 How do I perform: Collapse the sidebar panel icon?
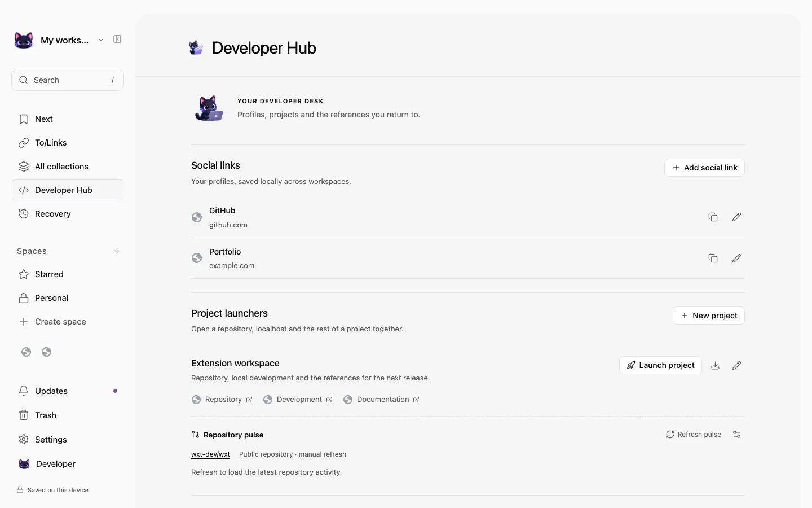(117, 40)
